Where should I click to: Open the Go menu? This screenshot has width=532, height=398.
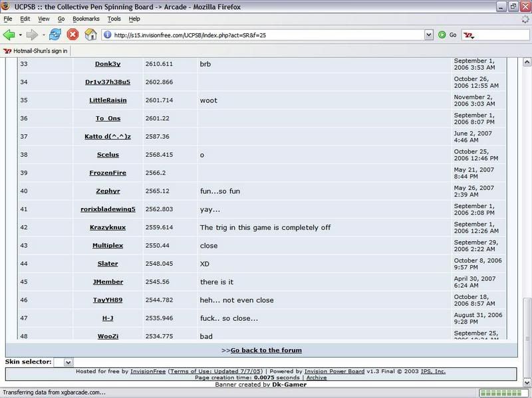61,19
